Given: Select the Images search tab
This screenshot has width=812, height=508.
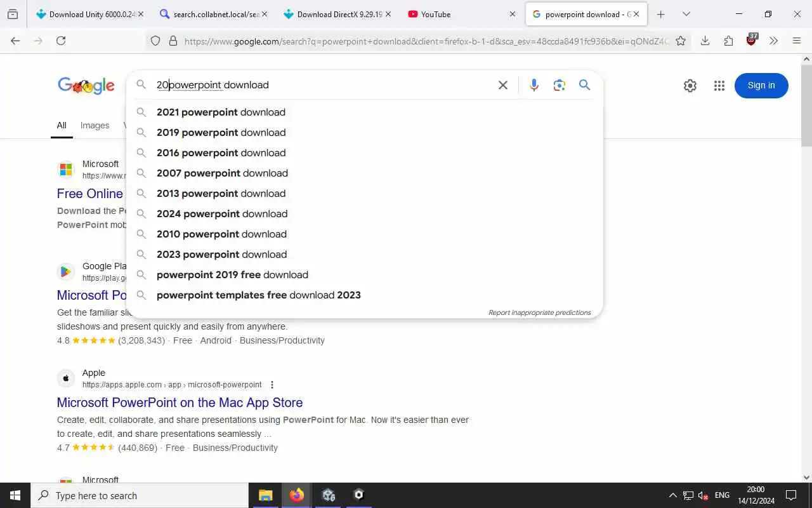Looking at the screenshot, I should click(x=95, y=126).
